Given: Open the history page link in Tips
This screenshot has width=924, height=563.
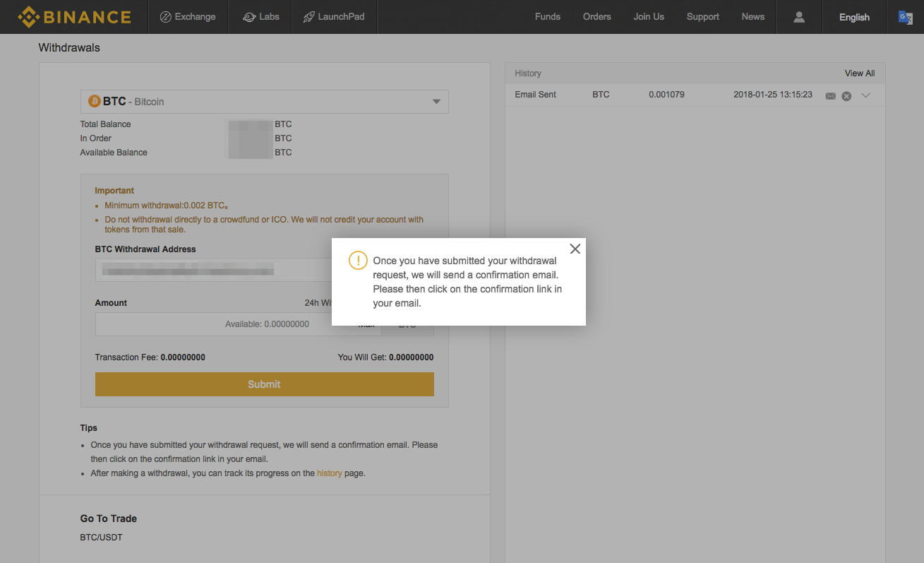Looking at the screenshot, I should (329, 473).
